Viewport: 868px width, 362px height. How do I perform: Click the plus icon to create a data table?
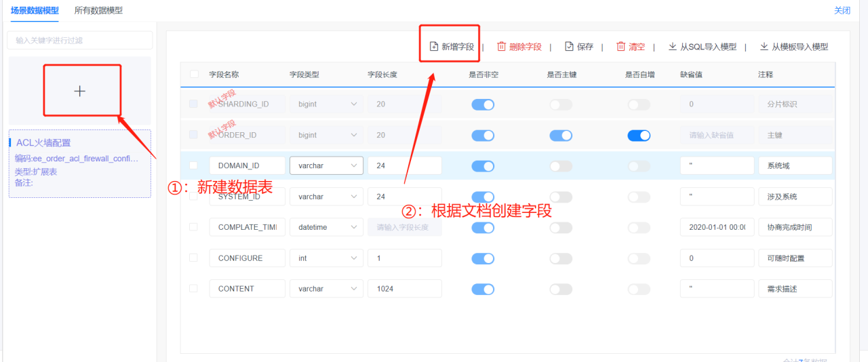click(79, 91)
